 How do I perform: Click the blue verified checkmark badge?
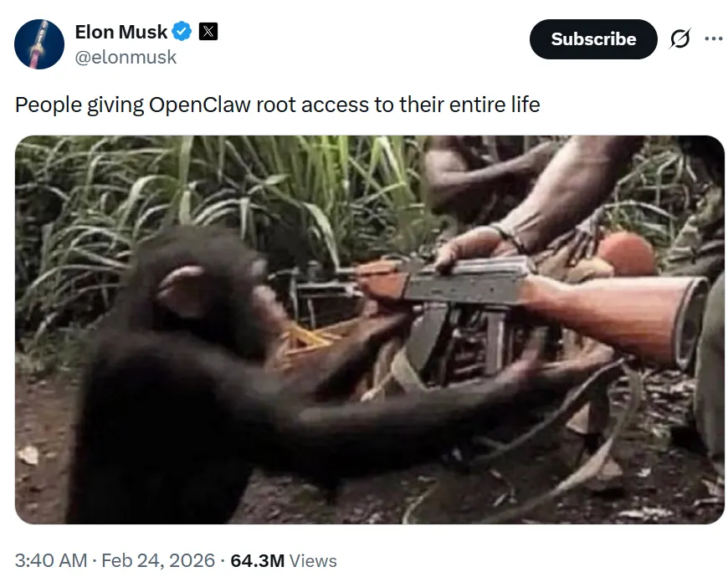point(182,32)
